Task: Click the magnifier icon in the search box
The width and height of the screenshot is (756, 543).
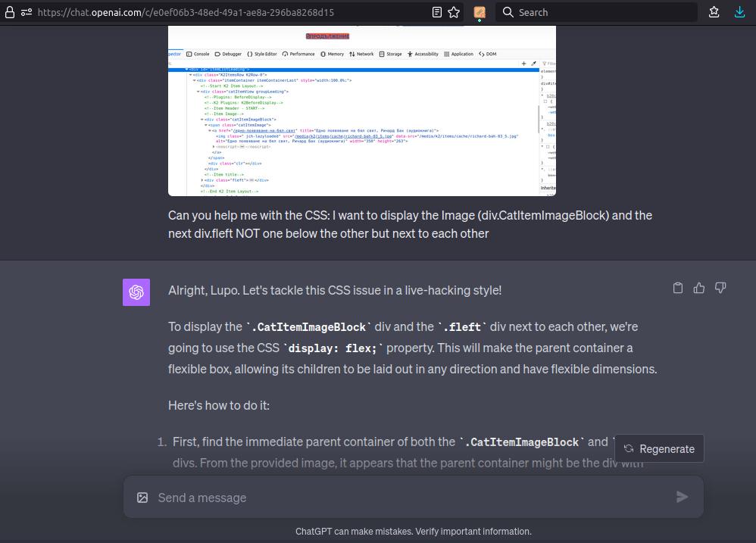Action: (x=509, y=12)
